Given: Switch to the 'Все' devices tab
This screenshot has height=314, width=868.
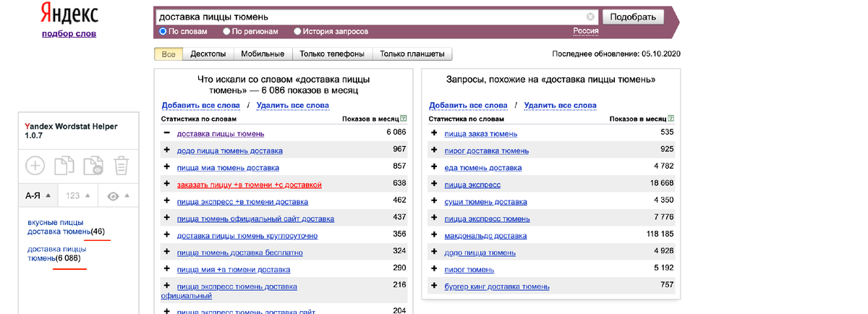Looking at the screenshot, I should pos(169,54).
